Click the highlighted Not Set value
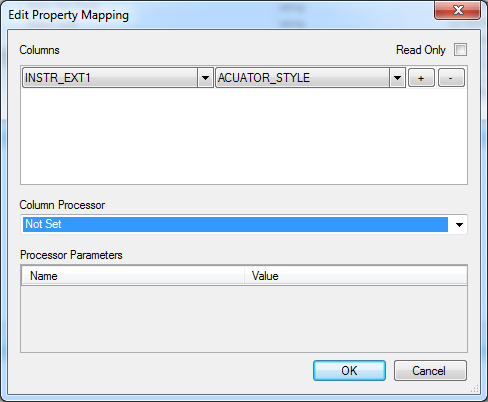The width and height of the screenshot is (488, 402). click(x=235, y=224)
